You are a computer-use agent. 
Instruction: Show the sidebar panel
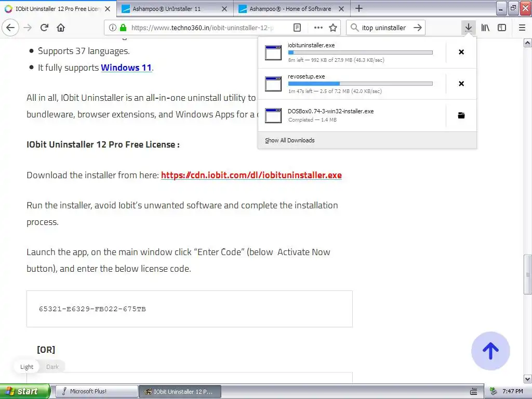coord(502,28)
